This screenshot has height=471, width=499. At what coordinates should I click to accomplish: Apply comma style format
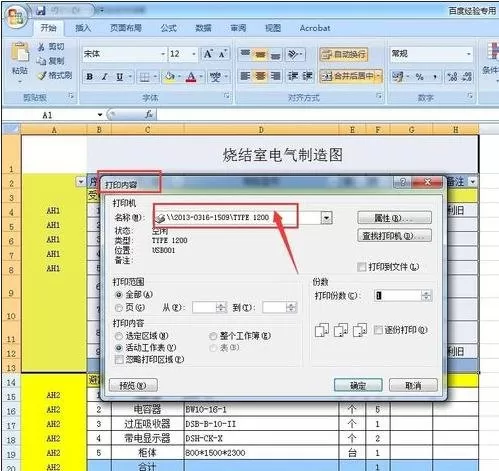[435, 77]
